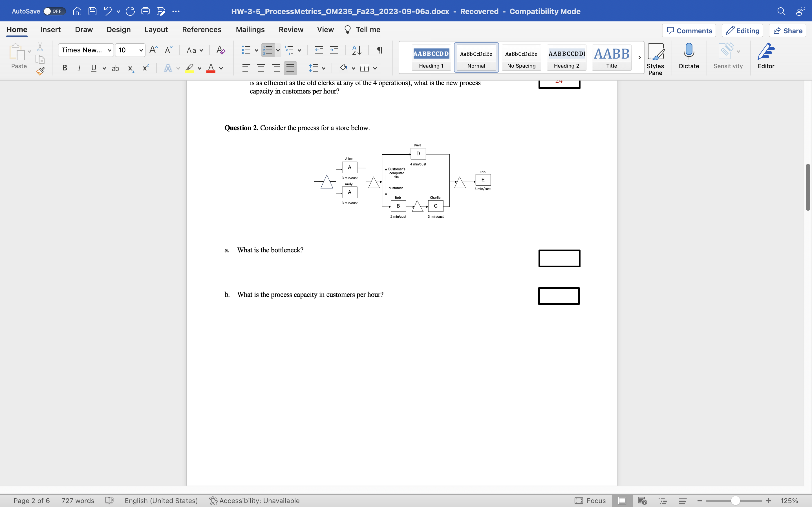Enable Focus mode in status bar
Image resolution: width=812 pixels, height=507 pixels.
coord(590,500)
